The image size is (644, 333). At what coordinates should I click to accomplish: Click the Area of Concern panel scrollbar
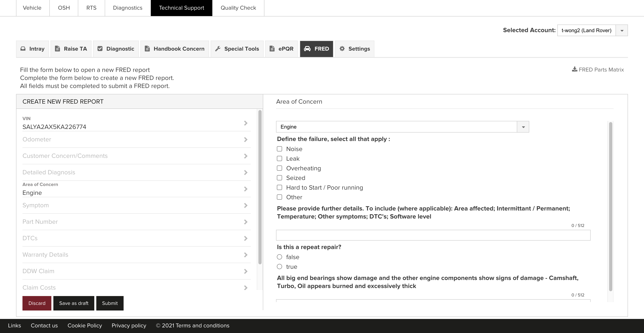610,206
